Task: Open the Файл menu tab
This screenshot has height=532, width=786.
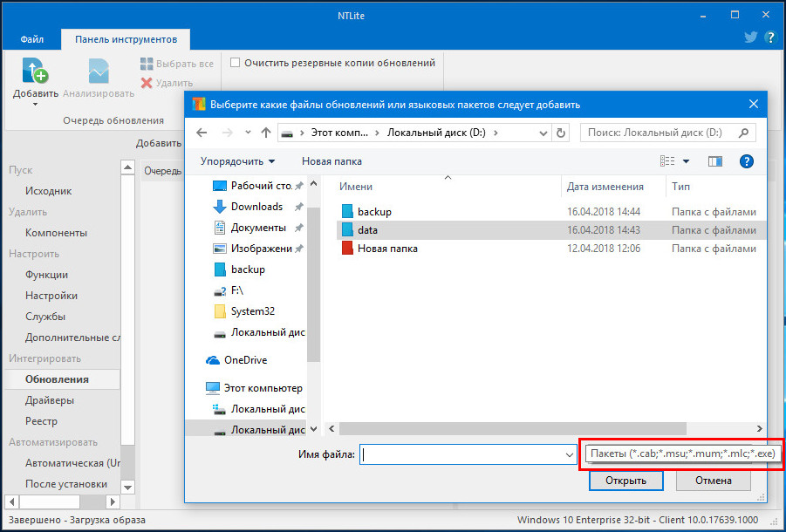Action: pyautogui.click(x=32, y=39)
